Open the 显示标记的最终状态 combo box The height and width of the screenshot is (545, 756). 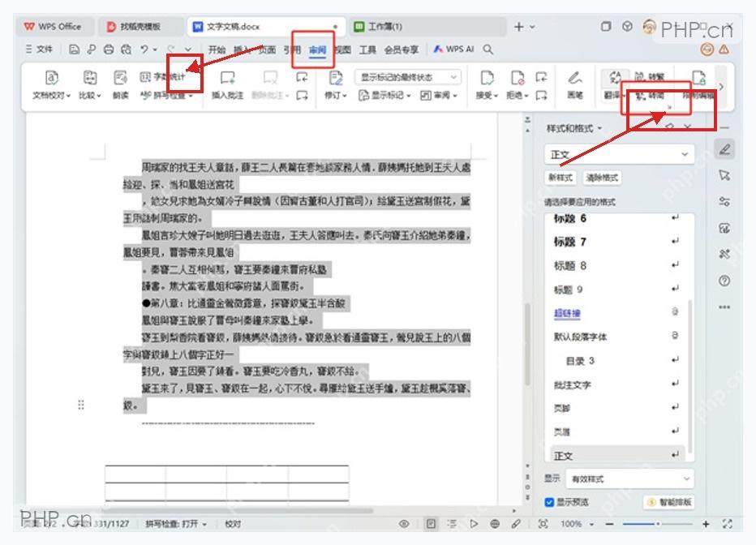coord(408,77)
